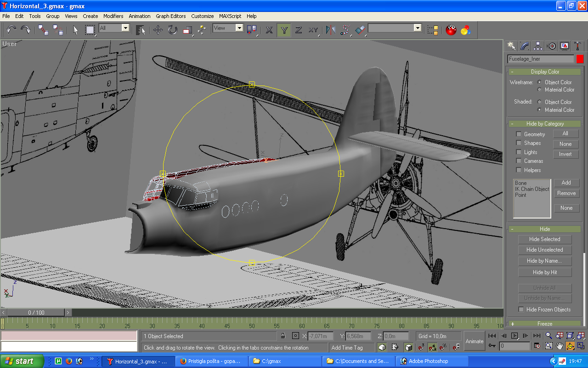Collapse the Hide by Category rollout

point(545,124)
